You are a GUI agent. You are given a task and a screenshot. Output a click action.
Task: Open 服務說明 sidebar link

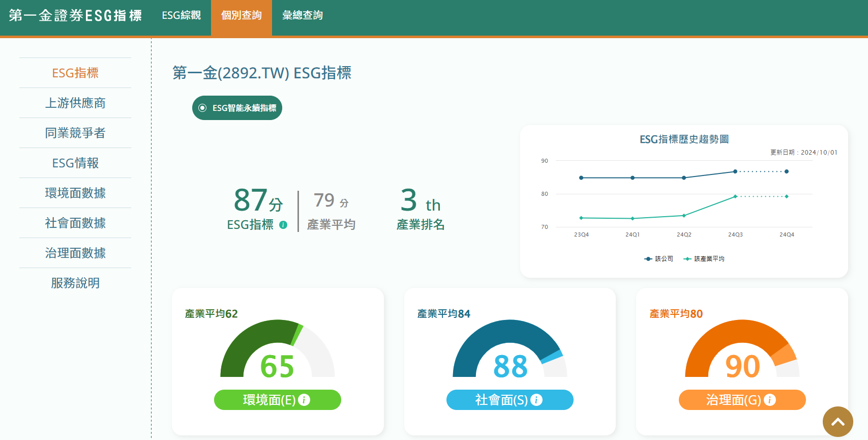pyautogui.click(x=75, y=283)
